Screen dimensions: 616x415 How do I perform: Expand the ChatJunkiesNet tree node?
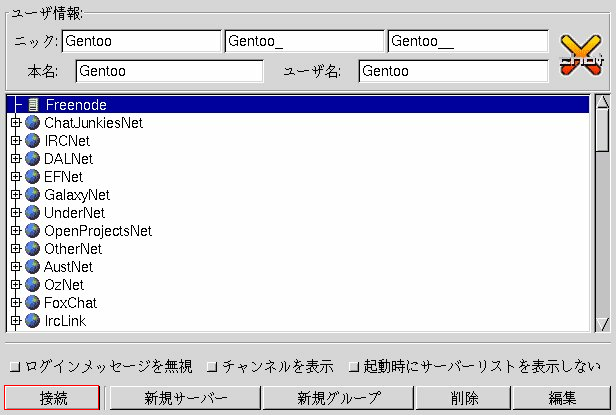coord(15,123)
